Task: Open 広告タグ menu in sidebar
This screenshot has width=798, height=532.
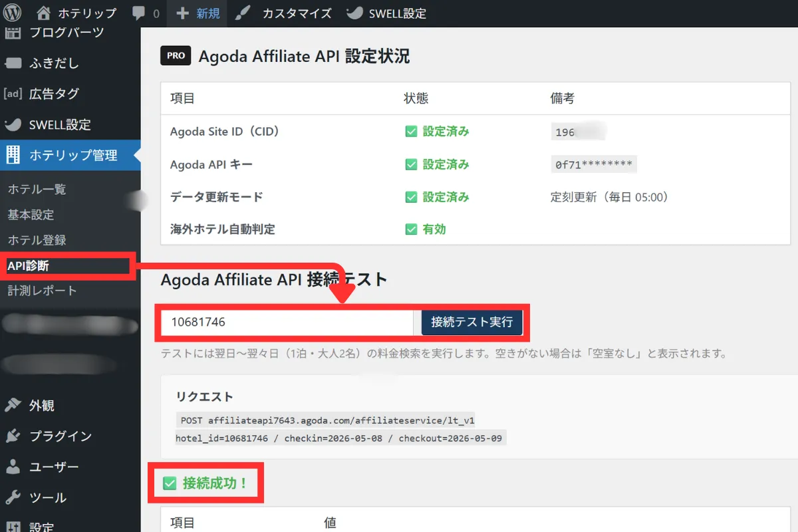Action: (54, 94)
